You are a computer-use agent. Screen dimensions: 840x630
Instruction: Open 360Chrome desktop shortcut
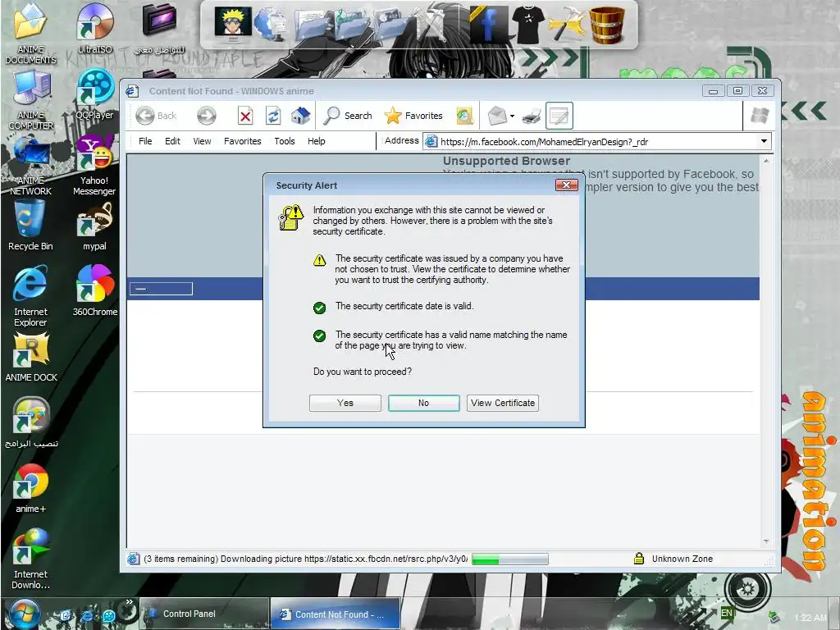tap(95, 291)
